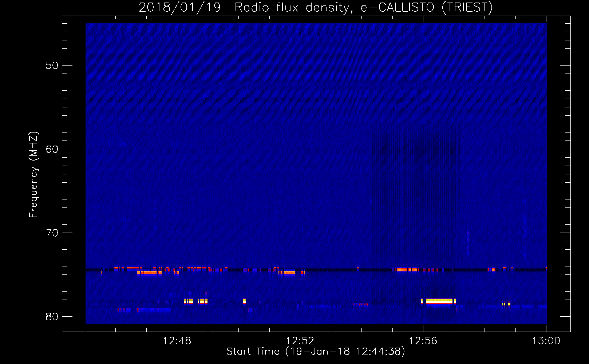This screenshot has height=364, width=589.
Task: Click the orange emission at 75 MHz near 12:52
Action: [x=289, y=272]
